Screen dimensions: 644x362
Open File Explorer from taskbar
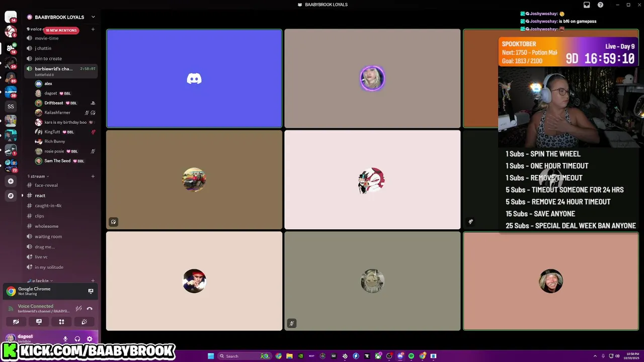tap(289, 356)
